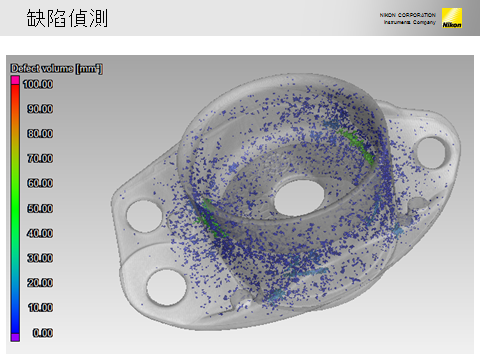The height and width of the screenshot is (360, 480).
Task: Click the 90.00 legend value
Action: click(x=40, y=109)
